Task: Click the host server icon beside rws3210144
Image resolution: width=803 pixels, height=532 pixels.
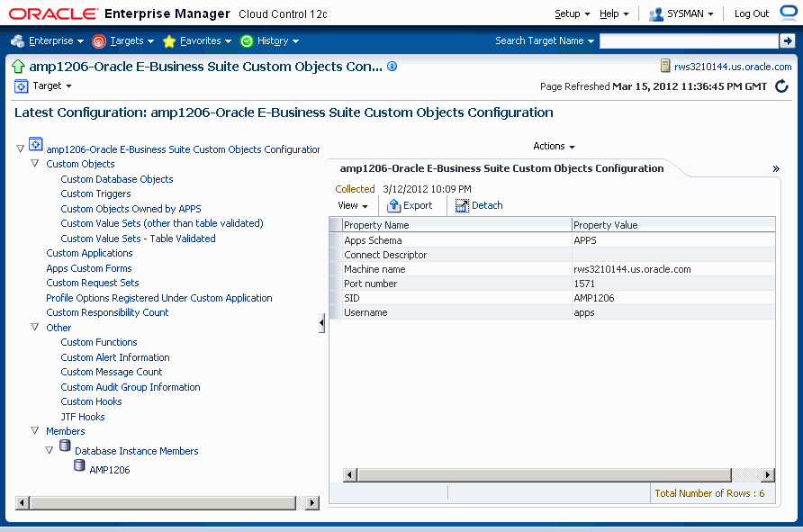Action: click(x=664, y=66)
